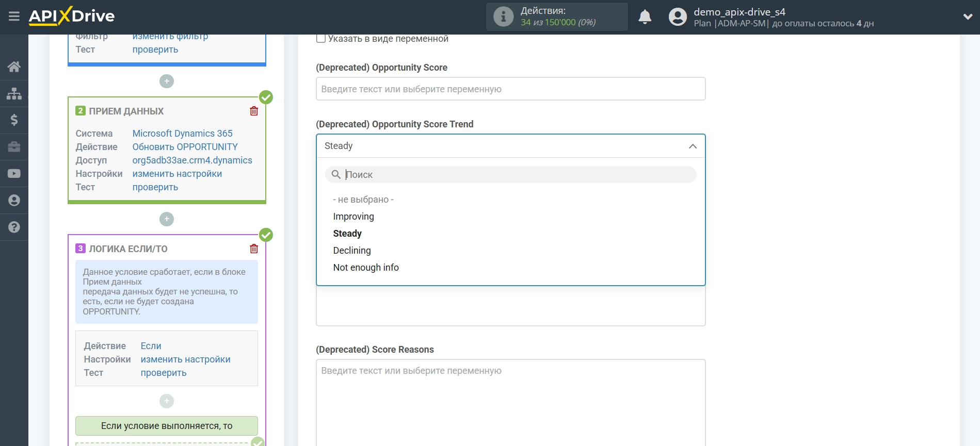Focus the Поиск search field
This screenshot has height=446, width=980.
pyautogui.click(x=510, y=175)
